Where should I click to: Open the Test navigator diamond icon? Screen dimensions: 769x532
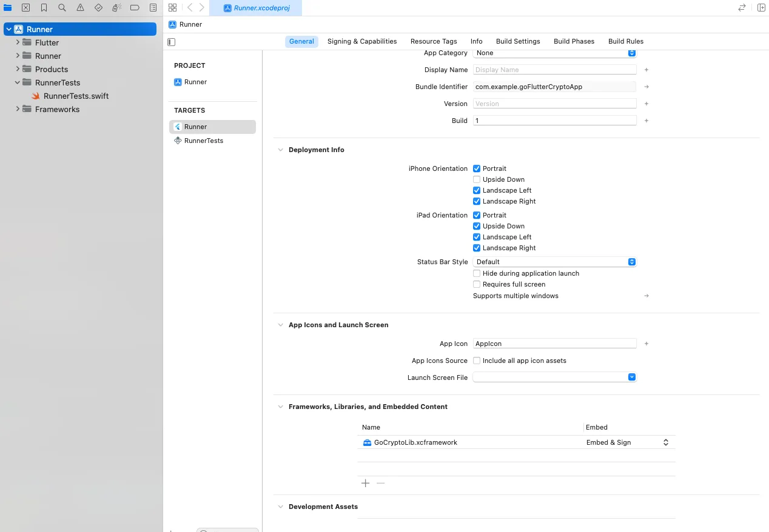99,8
